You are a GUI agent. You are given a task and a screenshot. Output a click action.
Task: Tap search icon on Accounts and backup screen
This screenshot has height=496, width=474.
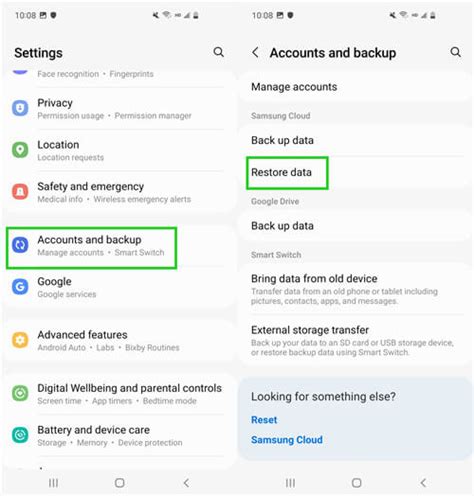coord(456,52)
